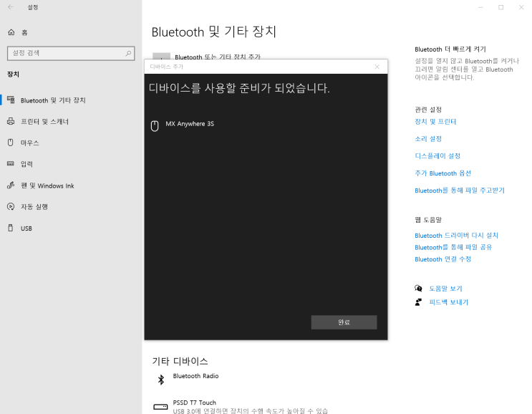Click the help chat icon
532x414 pixels.
(x=419, y=289)
